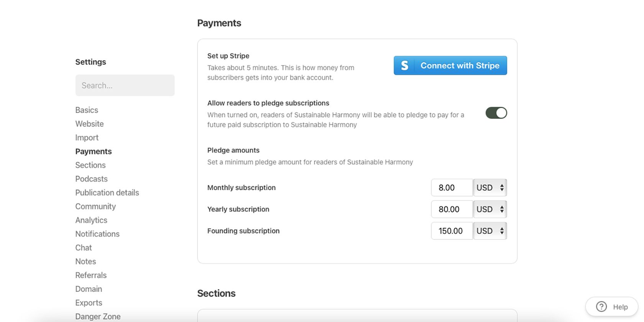The height and width of the screenshot is (322, 644).
Task: Select the Podcasts settings item
Action: coord(91,179)
